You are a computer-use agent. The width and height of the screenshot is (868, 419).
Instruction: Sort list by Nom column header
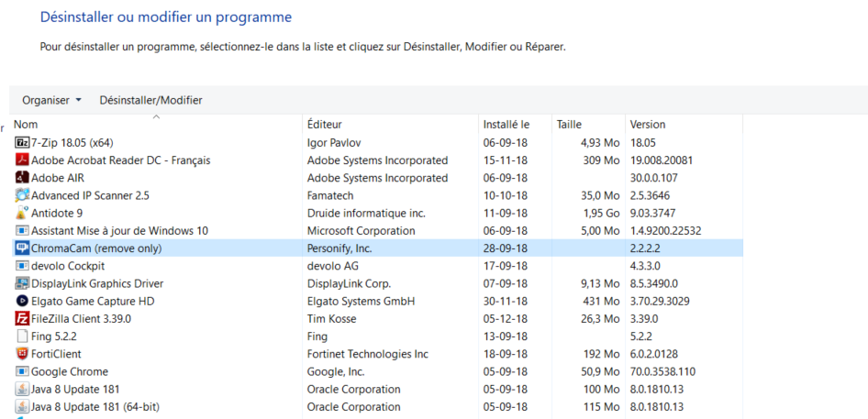tap(156, 125)
